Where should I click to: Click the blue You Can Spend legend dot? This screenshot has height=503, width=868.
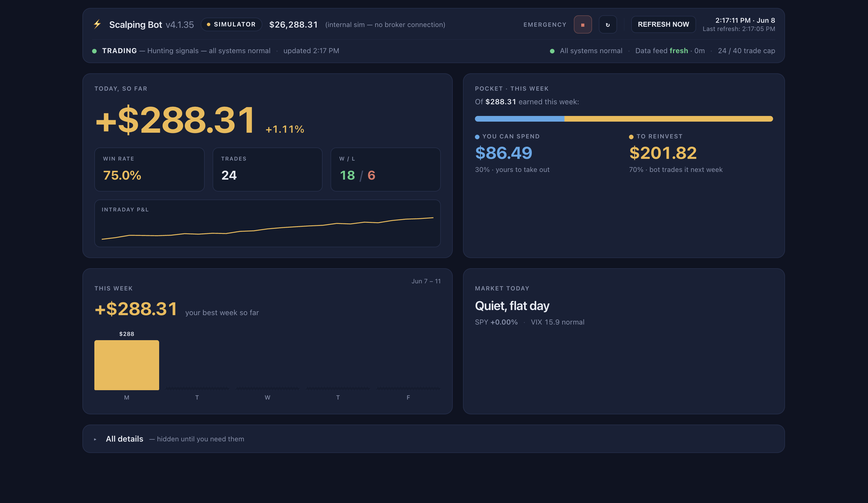click(477, 137)
